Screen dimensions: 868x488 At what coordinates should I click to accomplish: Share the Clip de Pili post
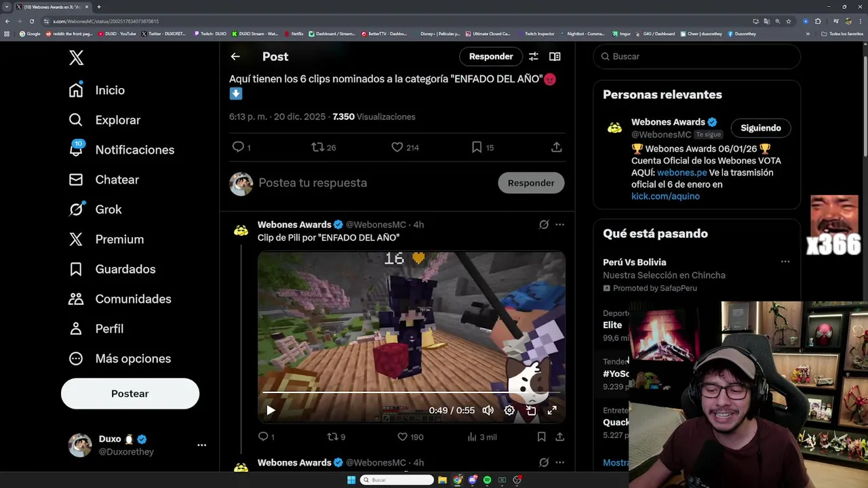(559, 437)
